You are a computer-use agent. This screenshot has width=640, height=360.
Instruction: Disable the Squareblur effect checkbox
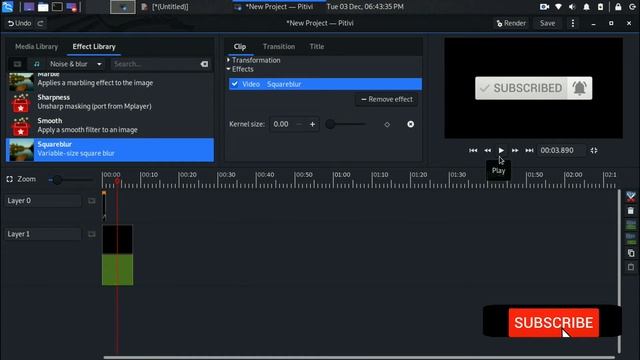coord(235,84)
